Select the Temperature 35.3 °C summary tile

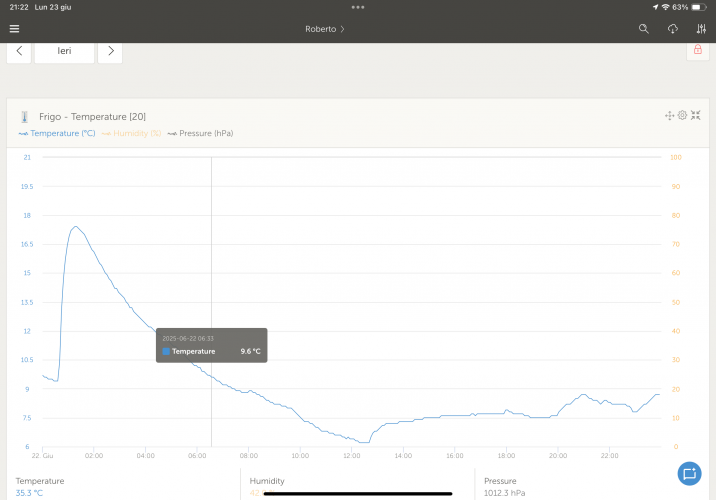pyautogui.click(x=120, y=486)
